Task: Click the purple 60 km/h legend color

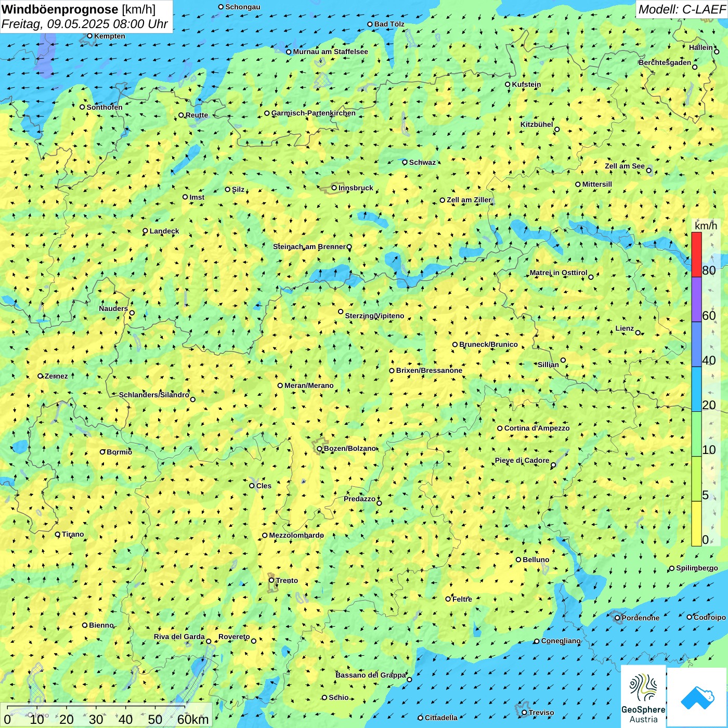Action: [x=696, y=300]
